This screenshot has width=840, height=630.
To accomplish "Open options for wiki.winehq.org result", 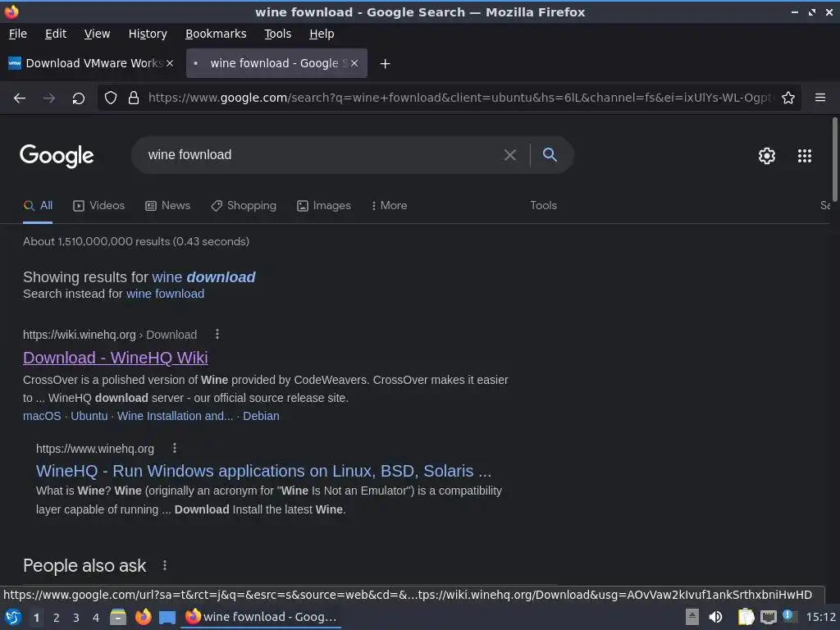I will (x=217, y=335).
